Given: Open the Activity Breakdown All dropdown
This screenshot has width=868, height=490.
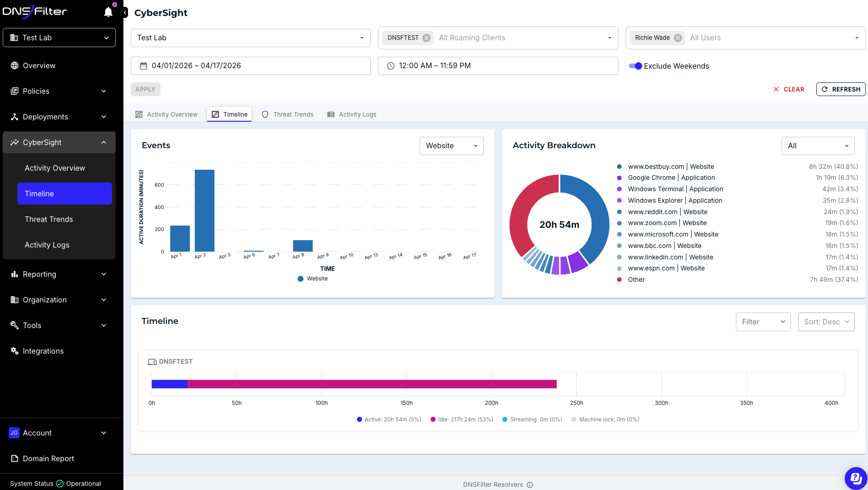Looking at the screenshot, I should [818, 146].
